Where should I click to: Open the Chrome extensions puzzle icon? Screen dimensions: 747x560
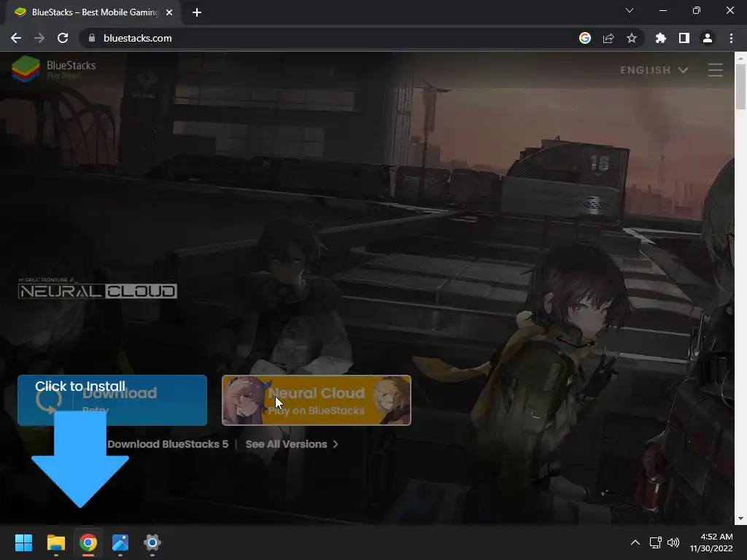(x=661, y=38)
